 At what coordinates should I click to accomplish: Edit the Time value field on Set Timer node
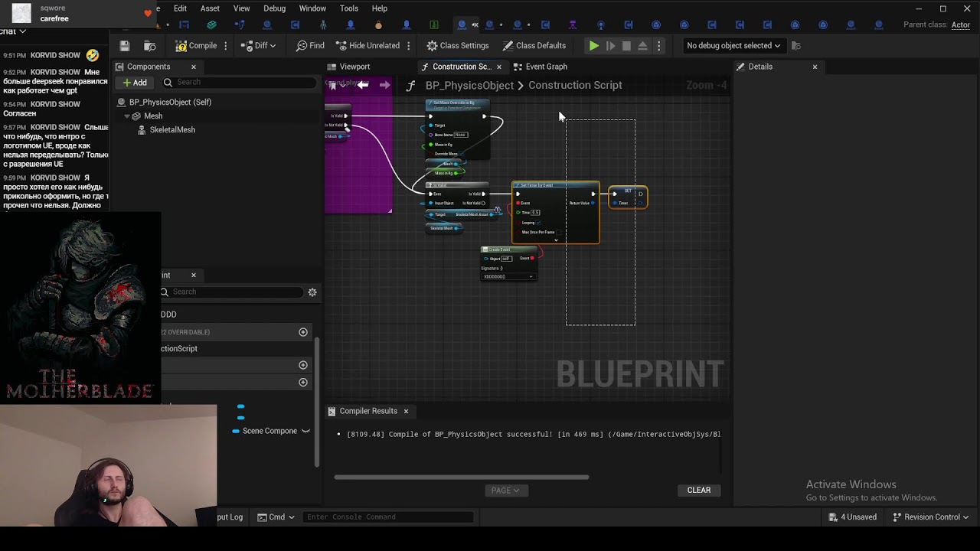(x=535, y=213)
